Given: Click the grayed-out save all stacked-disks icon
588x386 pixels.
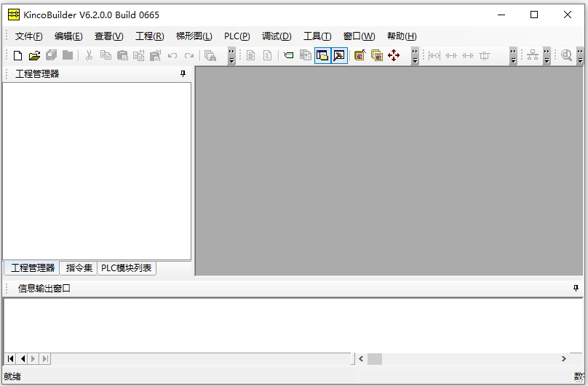Looking at the screenshot, I should pyautogui.click(x=51, y=55).
